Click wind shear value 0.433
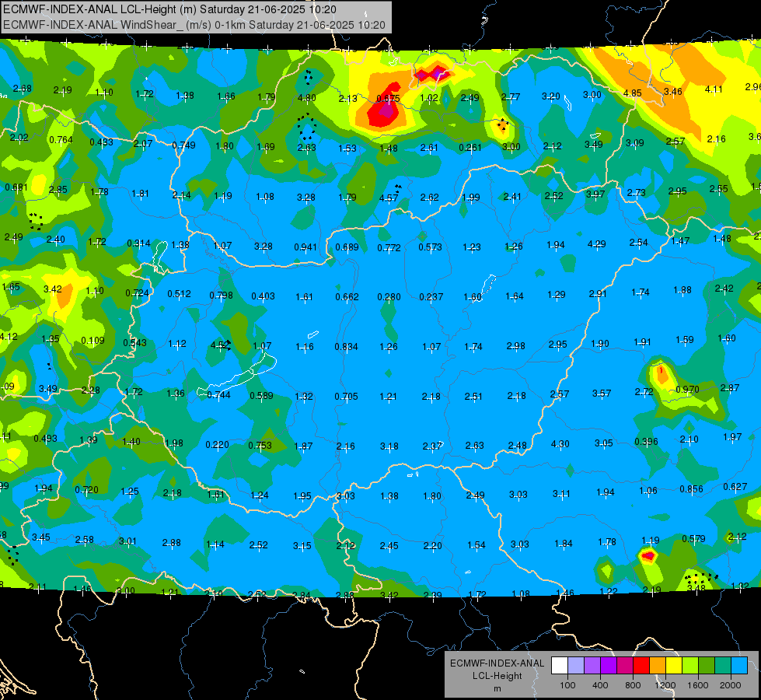The height and width of the screenshot is (700, 761). (101, 142)
